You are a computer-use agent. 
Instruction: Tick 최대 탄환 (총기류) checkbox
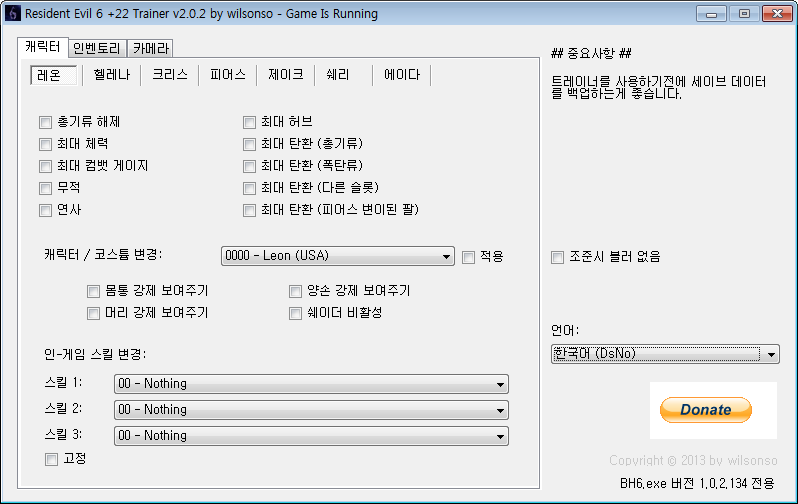(x=249, y=144)
